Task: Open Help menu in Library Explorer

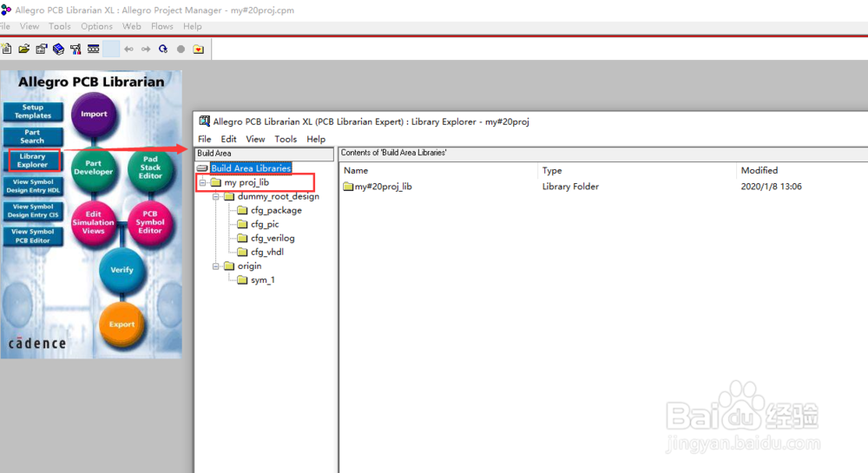Action: coord(316,139)
